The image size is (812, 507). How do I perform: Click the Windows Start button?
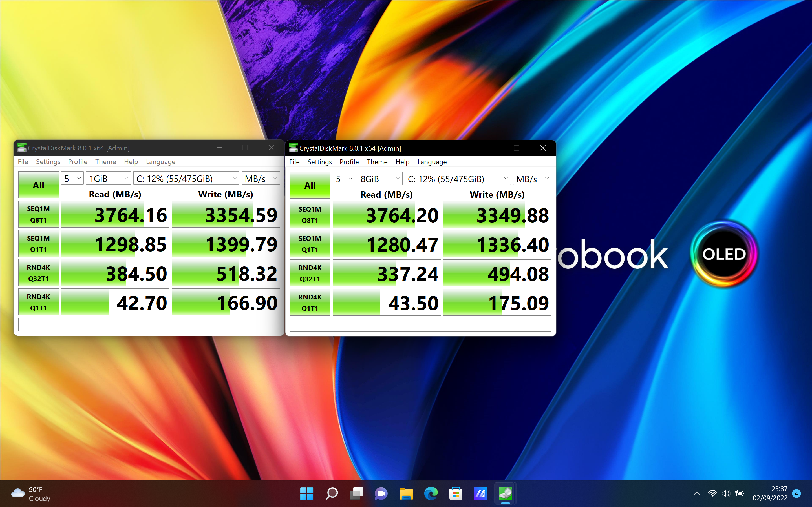tap(307, 493)
